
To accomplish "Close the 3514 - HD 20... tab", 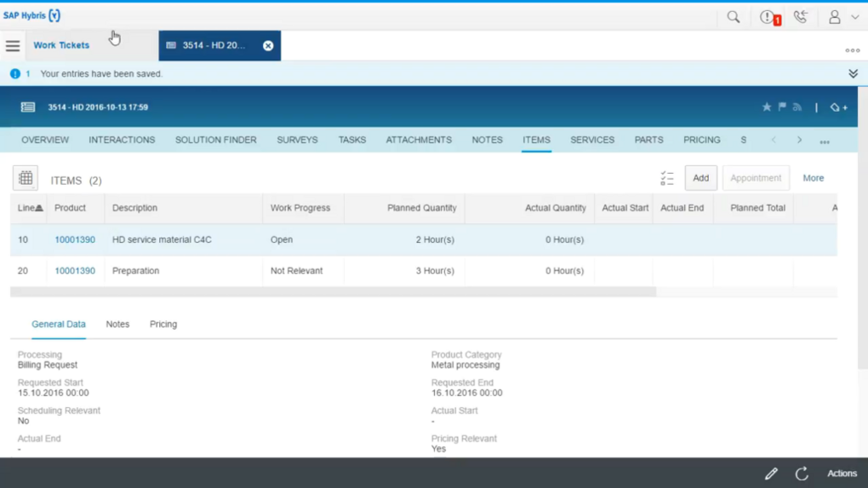I will point(268,46).
